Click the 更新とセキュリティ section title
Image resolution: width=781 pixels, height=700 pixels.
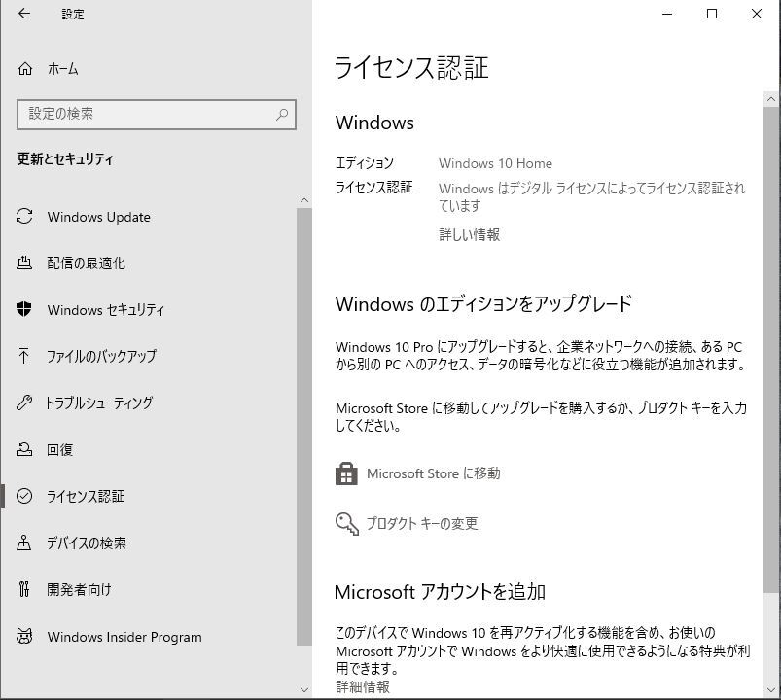point(65,158)
